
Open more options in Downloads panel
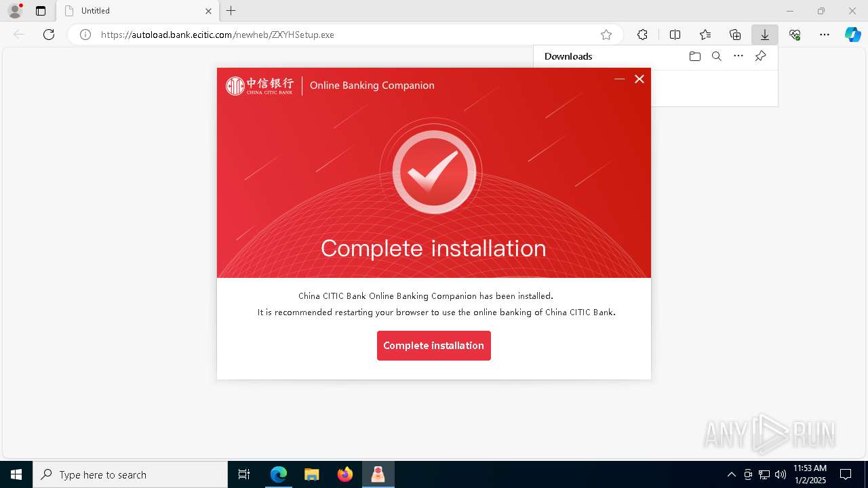pyautogui.click(x=738, y=56)
